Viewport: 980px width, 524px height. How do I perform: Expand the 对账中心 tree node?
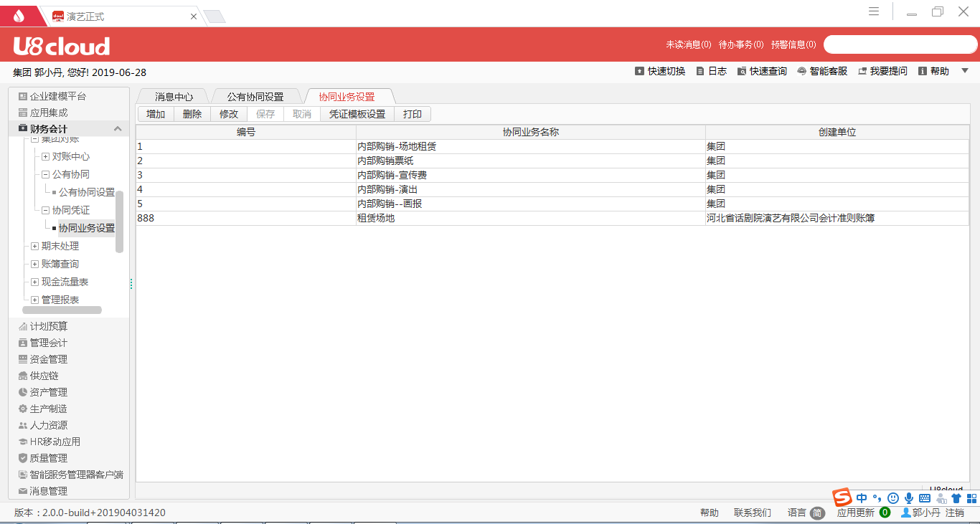[x=45, y=157]
